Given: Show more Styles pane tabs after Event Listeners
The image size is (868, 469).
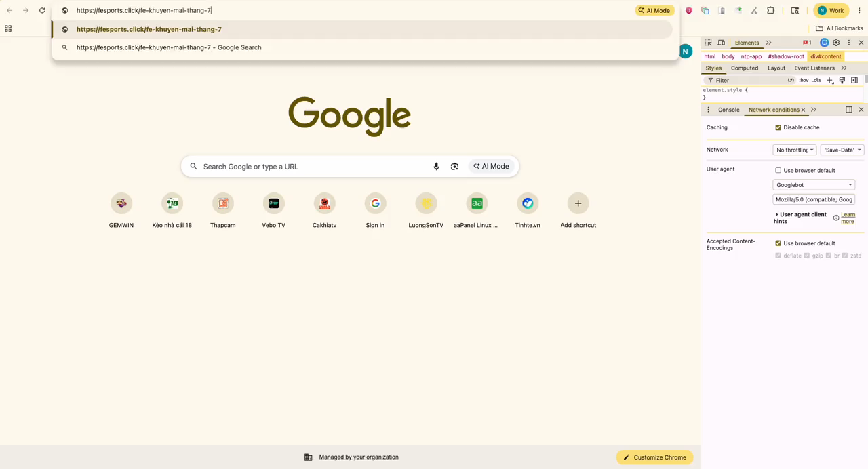Looking at the screenshot, I should pos(844,68).
